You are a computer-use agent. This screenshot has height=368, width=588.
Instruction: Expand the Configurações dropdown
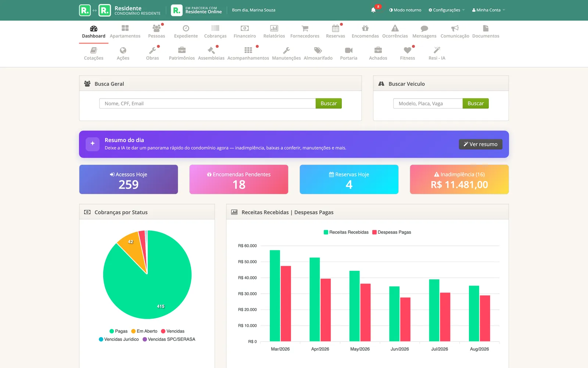(x=447, y=10)
